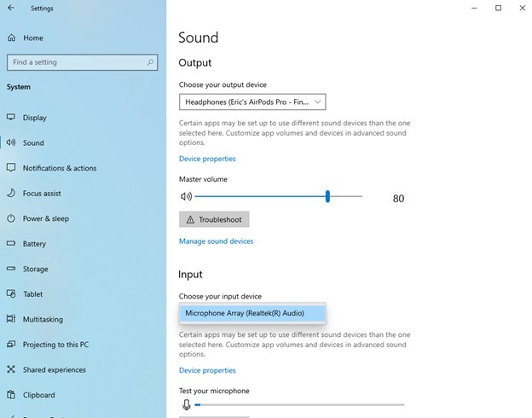532x418 pixels.
Task: Click the Storage drive icon
Action: [11, 269]
